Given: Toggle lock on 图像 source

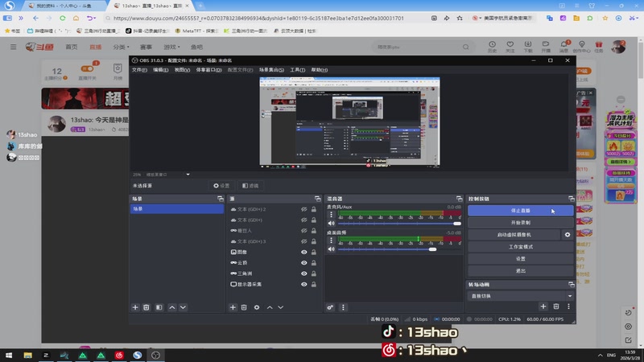Looking at the screenshot, I should coord(314,252).
